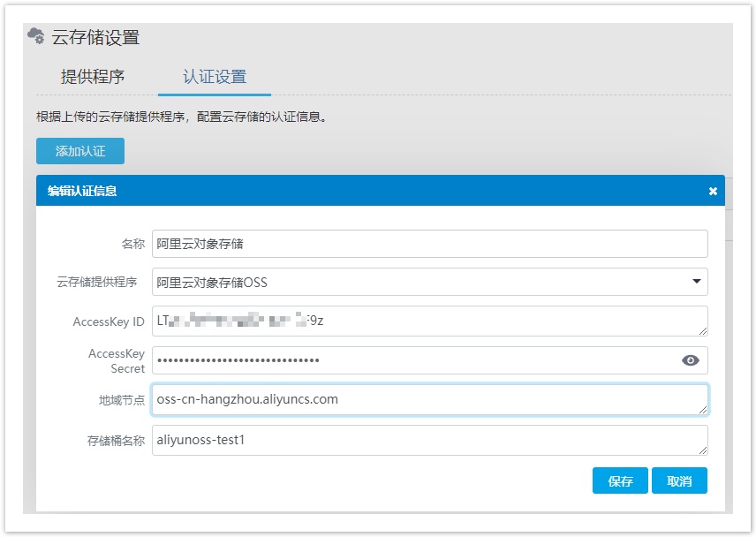Edit the 地域节点 endpoint field
This screenshot has height=537, width=756.
[429, 399]
